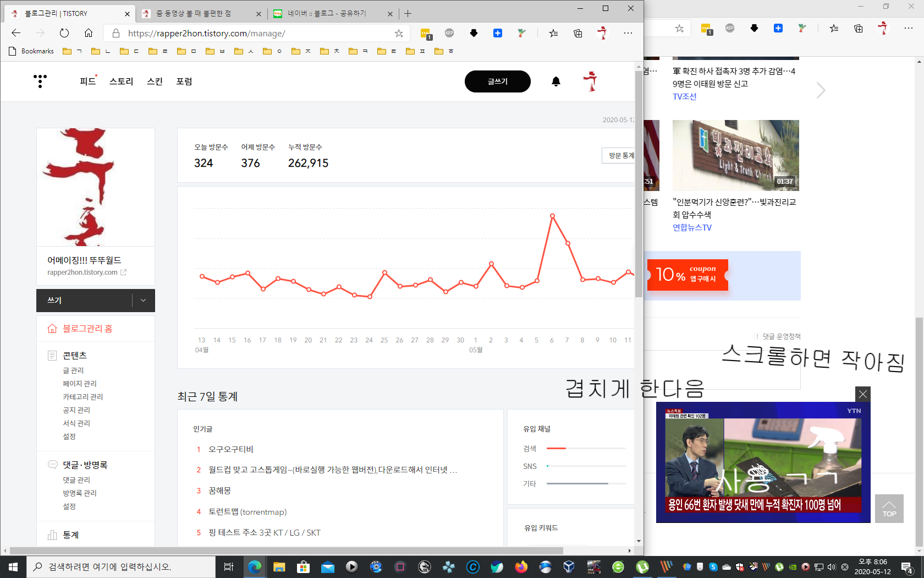Open notifications bell in Tistory header
Viewport: 924px width, 578px height.
[x=556, y=81]
